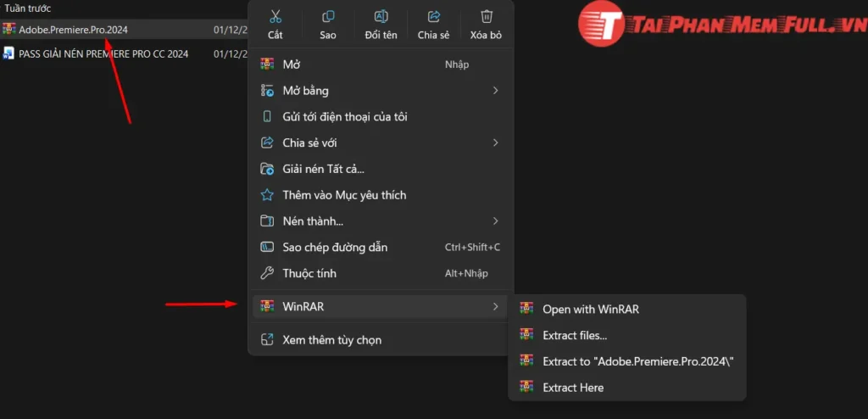Expand the WinRAR submenu arrow
The image size is (868, 419).
click(495, 306)
